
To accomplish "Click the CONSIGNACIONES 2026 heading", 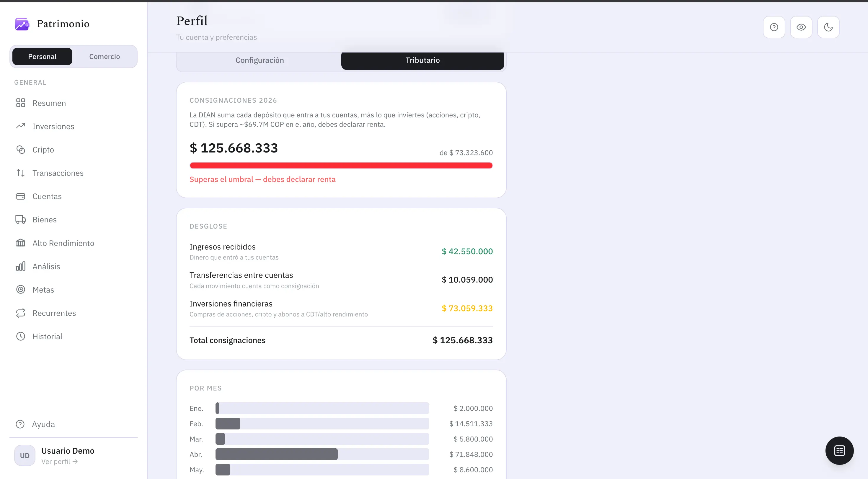I will (233, 100).
